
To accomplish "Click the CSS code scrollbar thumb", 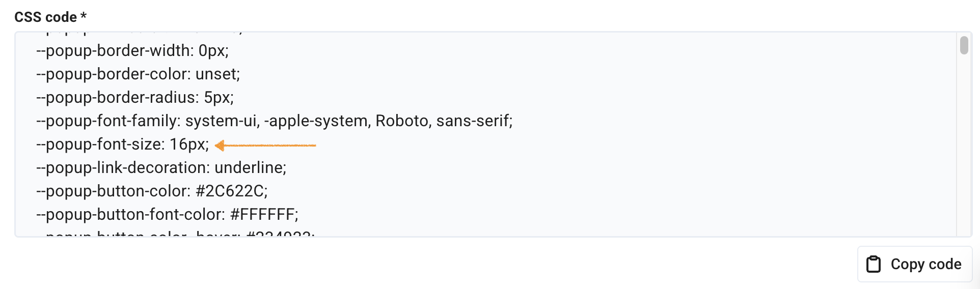I will pyautogui.click(x=964, y=45).
